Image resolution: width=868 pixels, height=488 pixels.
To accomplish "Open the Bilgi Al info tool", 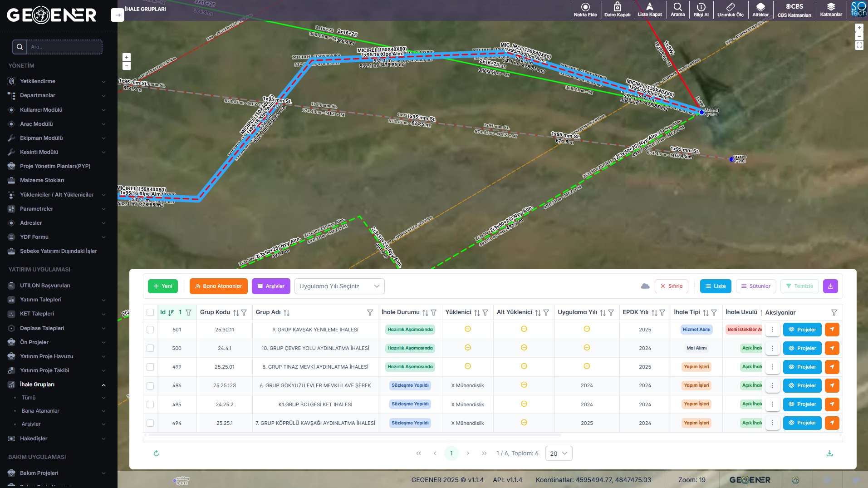I will click(x=701, y=10).
